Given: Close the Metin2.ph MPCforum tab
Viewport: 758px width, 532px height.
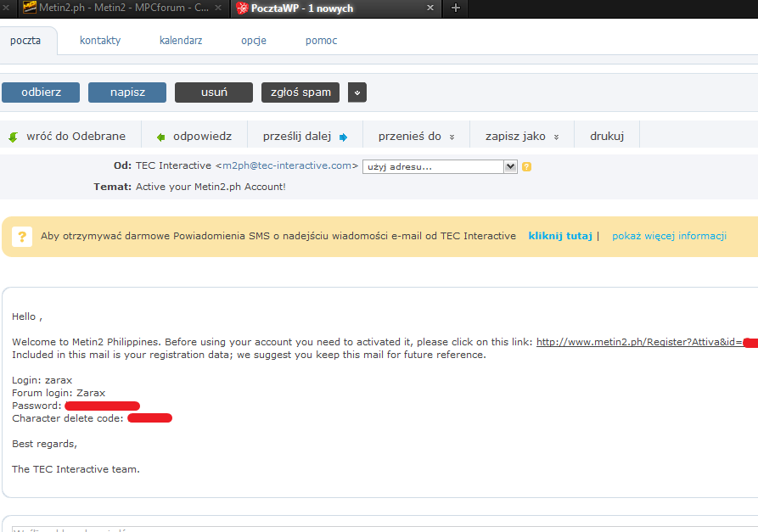Looking at the screenshot, I should (x=218, y=8).
